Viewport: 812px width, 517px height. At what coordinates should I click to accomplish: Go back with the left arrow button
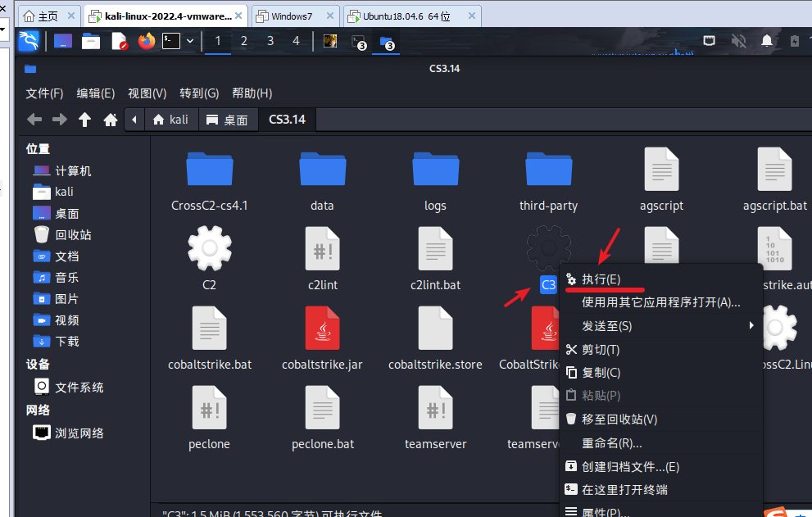pos(34,120)
